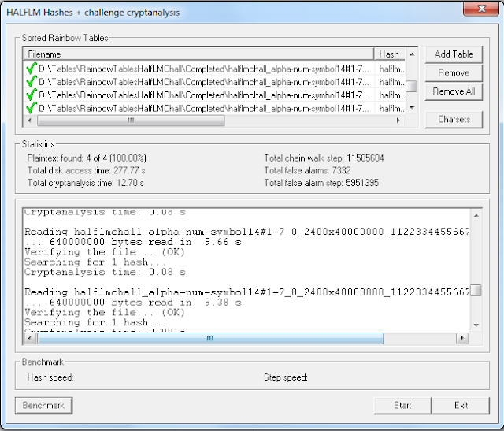This screenshot has width=504, height=431.
Task: Click the log pane scroll right arrow
Action: point(462,338)
